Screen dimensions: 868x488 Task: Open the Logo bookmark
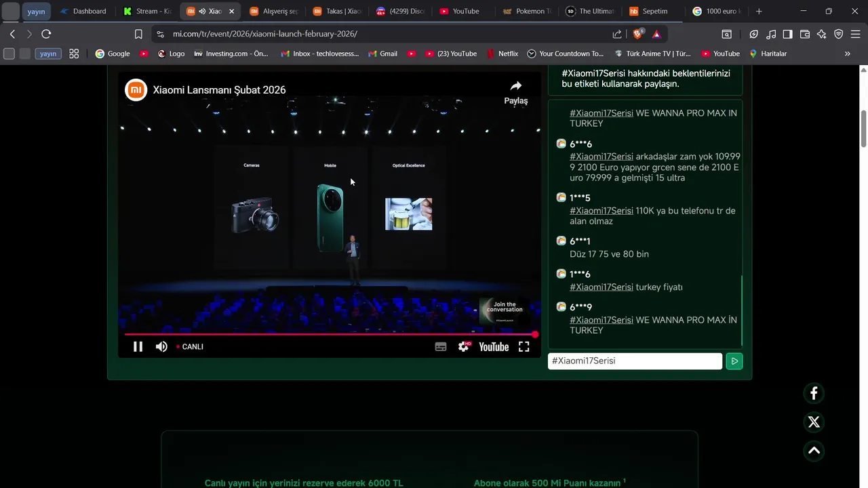pyautogui.click(x=171, y=54)
